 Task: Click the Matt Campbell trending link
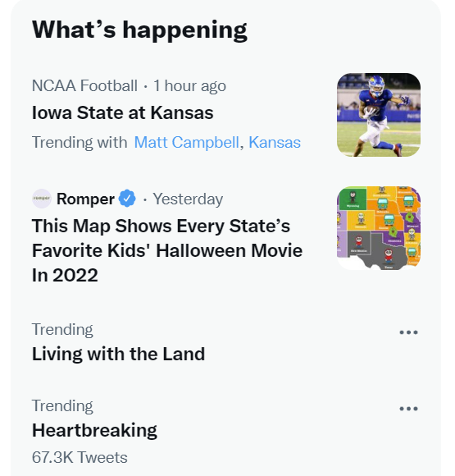(187, 142)
